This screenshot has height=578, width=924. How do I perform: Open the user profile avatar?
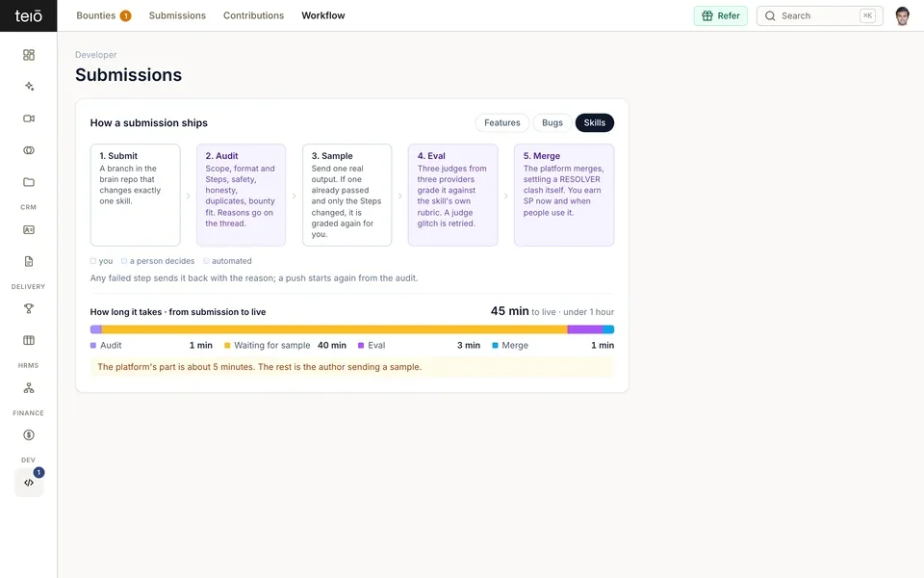click(902, 16)
